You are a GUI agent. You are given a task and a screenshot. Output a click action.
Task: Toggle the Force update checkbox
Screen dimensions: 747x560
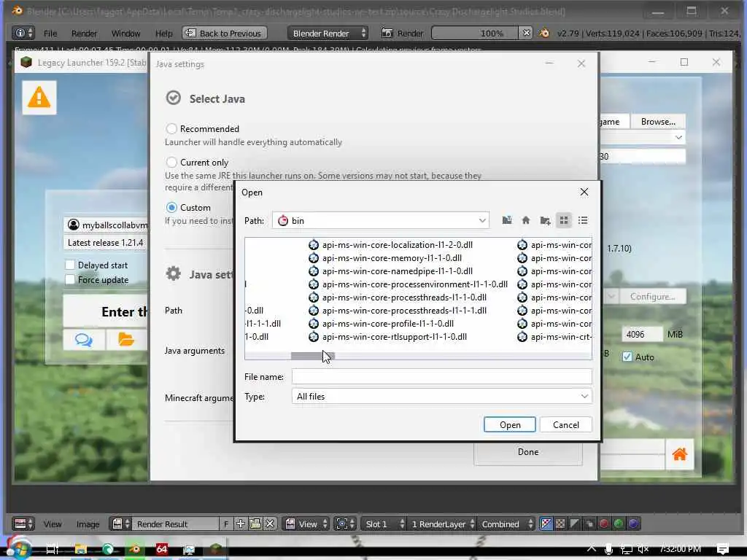click(70, 279)
